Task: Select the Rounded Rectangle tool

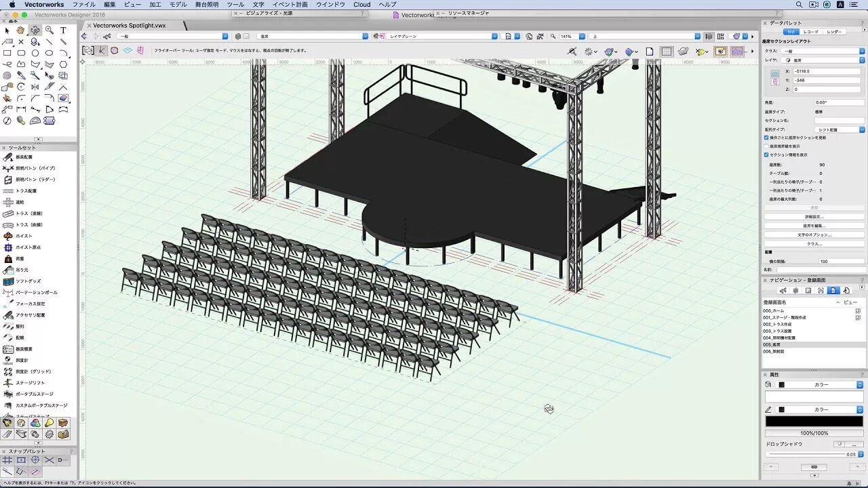Action: (21, 53)
